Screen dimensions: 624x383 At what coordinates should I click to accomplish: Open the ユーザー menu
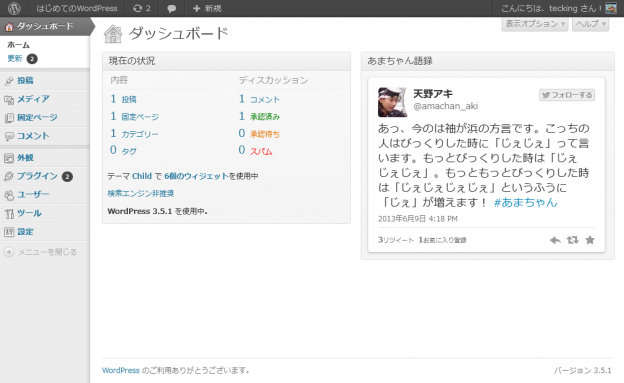[x=33, y=194]
